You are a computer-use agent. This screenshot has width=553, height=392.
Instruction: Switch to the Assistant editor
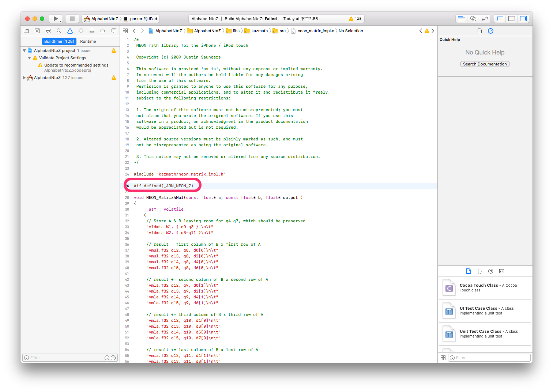(x=473, y=19)
